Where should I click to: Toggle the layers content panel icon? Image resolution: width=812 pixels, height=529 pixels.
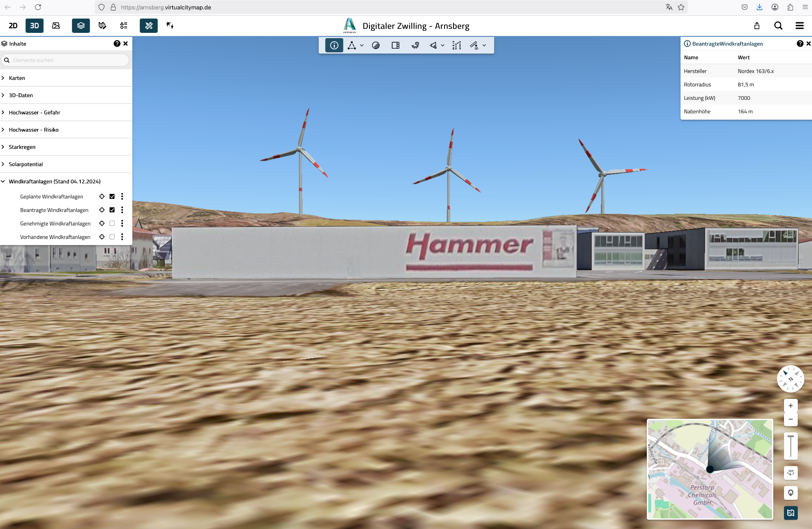81,26
